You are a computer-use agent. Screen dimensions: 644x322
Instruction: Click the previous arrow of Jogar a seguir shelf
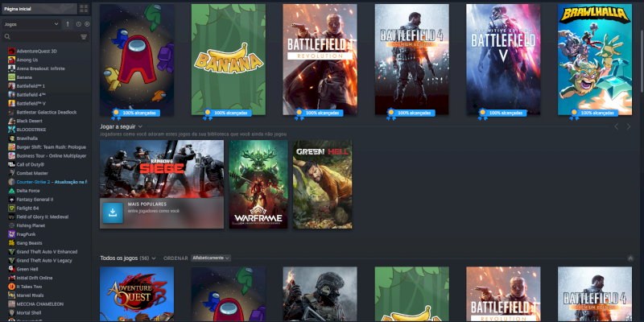point(617,126)
